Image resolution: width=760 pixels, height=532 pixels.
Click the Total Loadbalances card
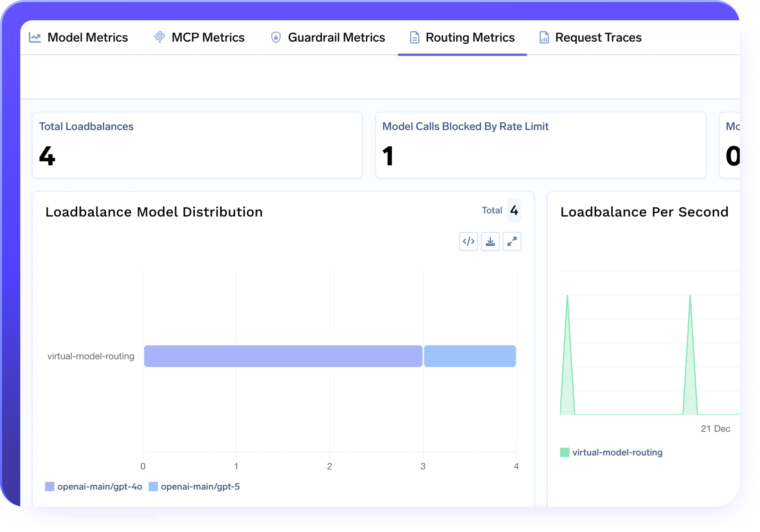click(x=197, y=145)
